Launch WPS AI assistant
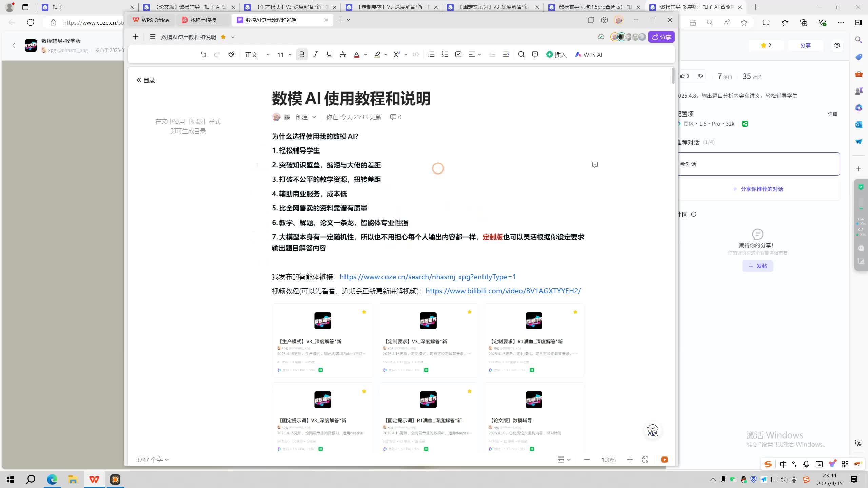Viewport: 868px width, 488px height. 589,54
